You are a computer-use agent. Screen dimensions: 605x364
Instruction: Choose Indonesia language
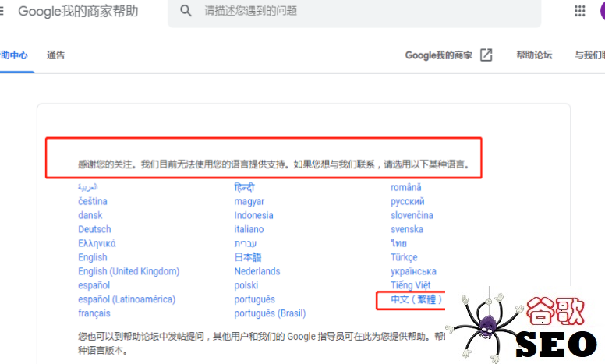pos(254,215)
